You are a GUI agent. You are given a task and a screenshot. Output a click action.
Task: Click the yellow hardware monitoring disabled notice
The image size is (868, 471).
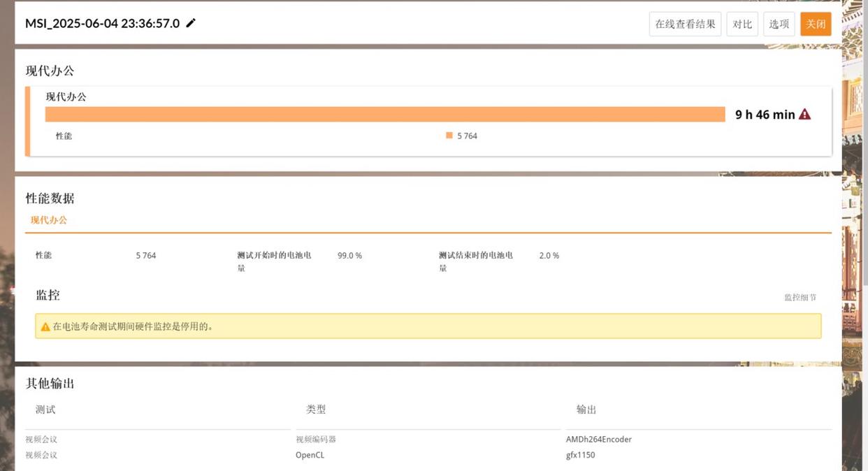click(428, 326)
